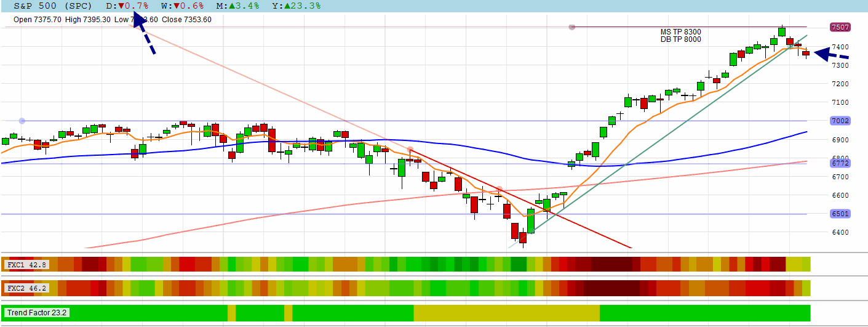
Task: Click the dashed arrow pointing at latest candle
Action: pos(831,55)
